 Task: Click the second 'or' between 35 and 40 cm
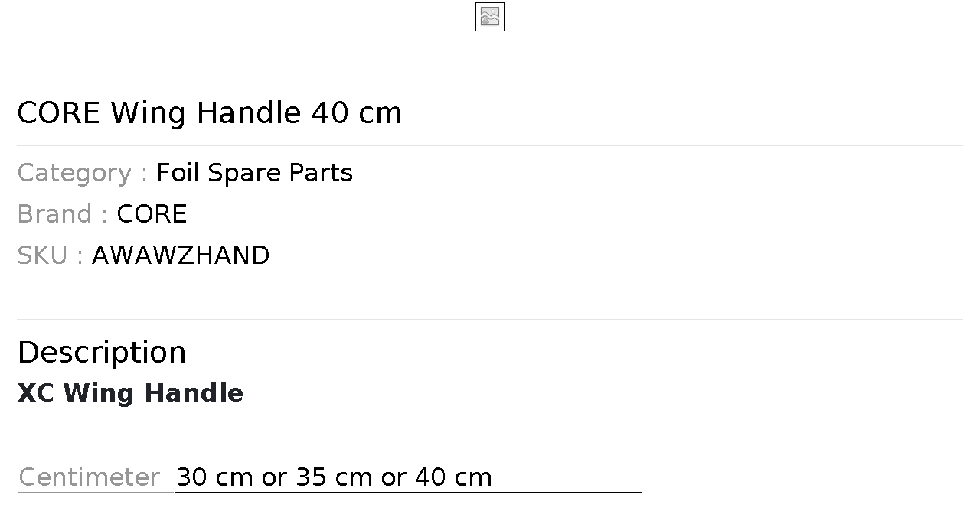pos(394,477)
